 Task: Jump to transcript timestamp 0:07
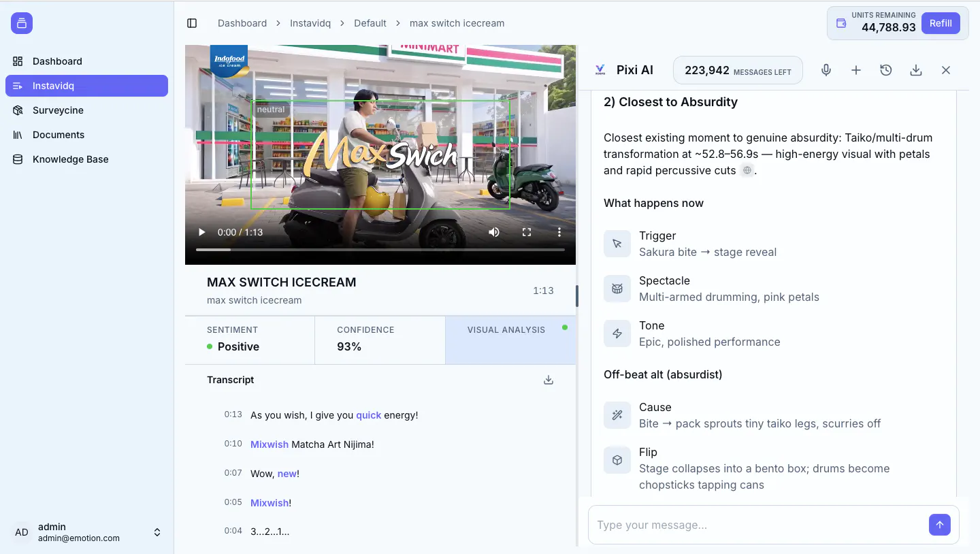(233, 473)
